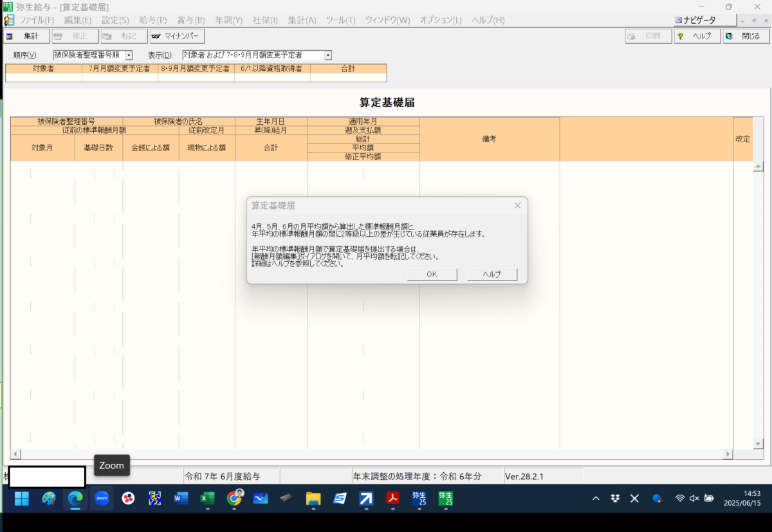This screenshot has height=532, width=772.
Task: Open Adobe Acrobat from the taskbar
Action: tap(392, 499)
